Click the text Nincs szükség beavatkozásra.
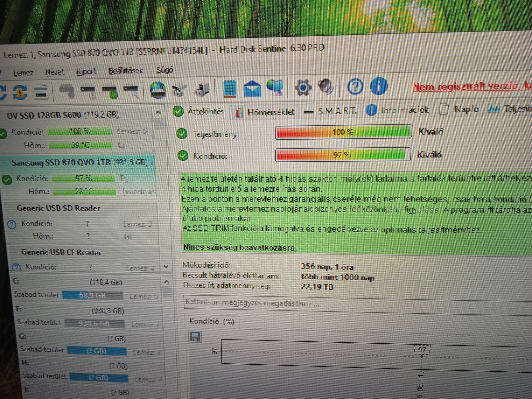532x399 pixels. coord(240,248)
